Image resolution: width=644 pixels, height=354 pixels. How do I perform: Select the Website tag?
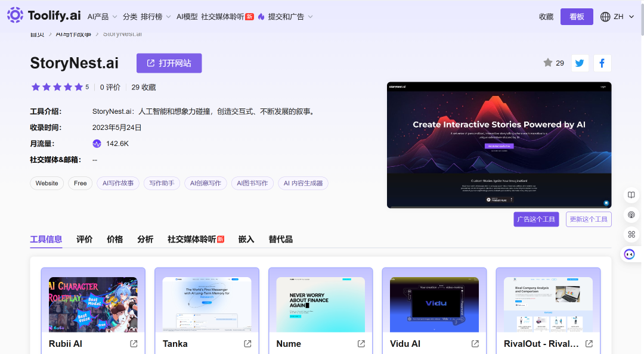pyautogui.click(x=47, y=183)
